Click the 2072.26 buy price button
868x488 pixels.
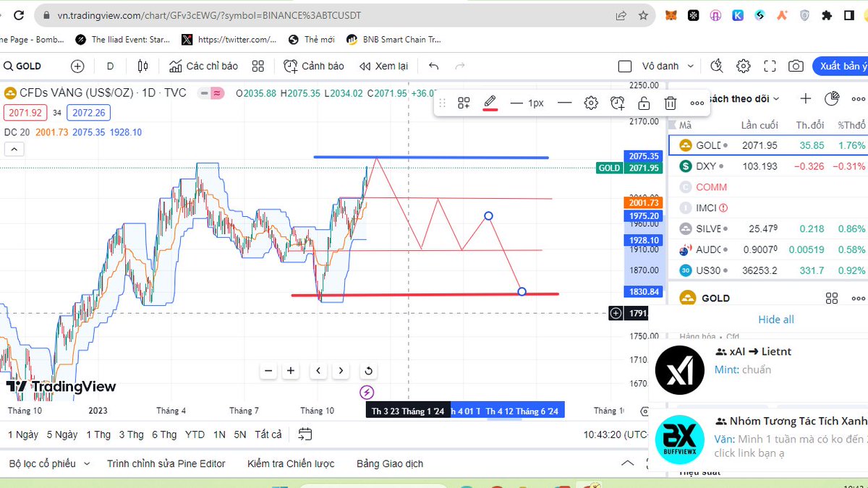(x=88, y=112)
